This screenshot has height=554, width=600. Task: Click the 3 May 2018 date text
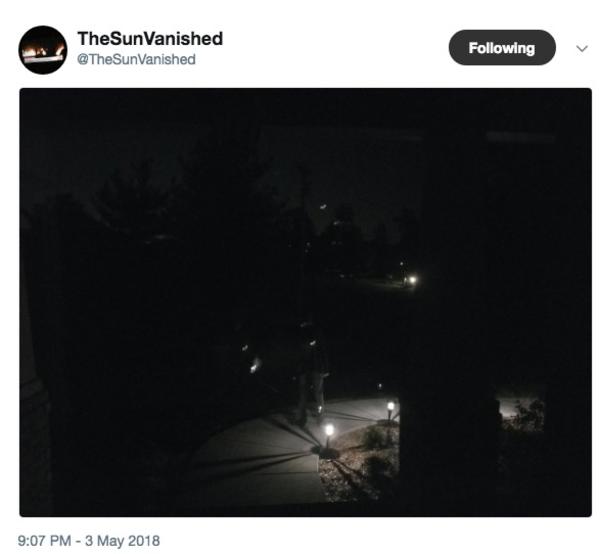(x=122, y=541)
